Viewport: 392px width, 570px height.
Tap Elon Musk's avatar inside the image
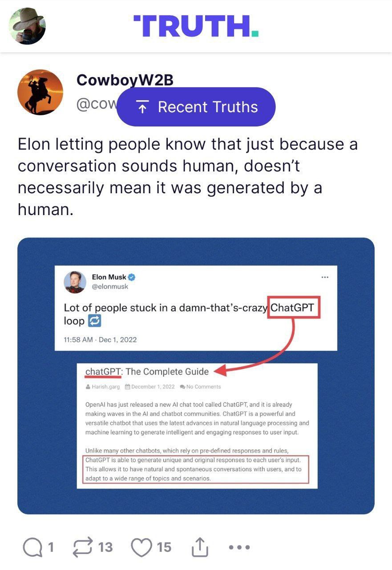75,282
